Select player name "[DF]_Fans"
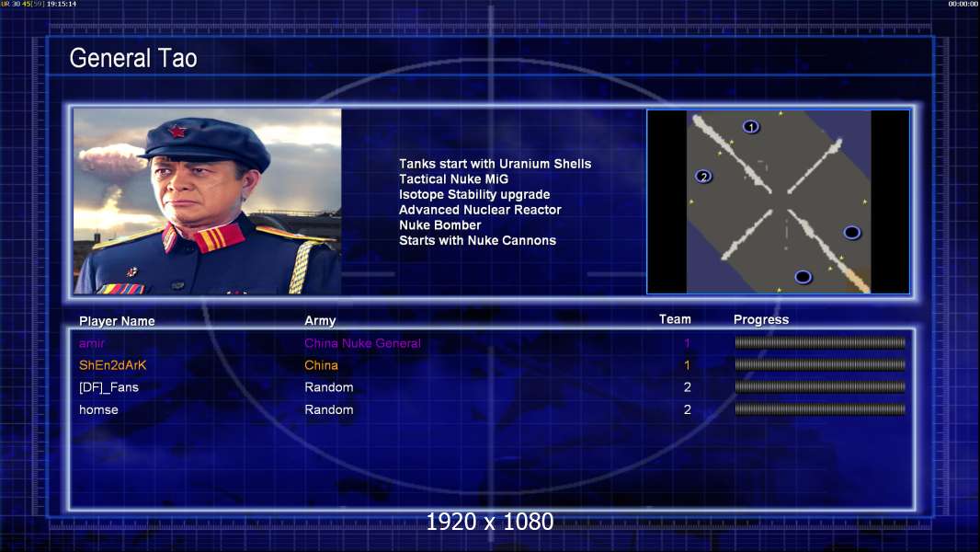This screenshot has width=980, height=552. click(108, 387)
